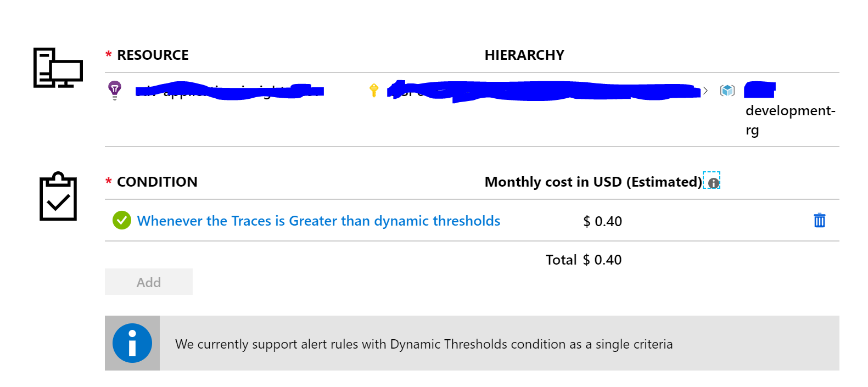Click the RESOURCE section heading

click(x=153, y=55)
